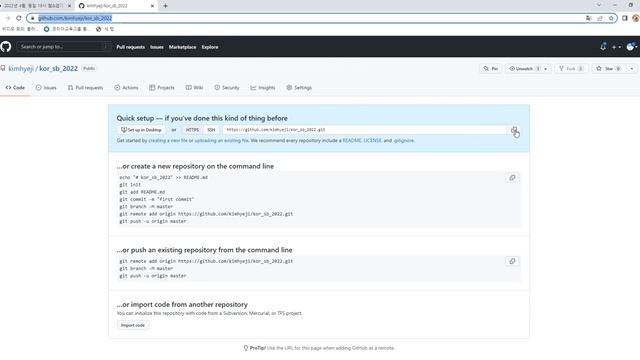Choose SSH clone protocol
Image resolution: width=640 pixels, height=360 pixels.
coord(211,130)
